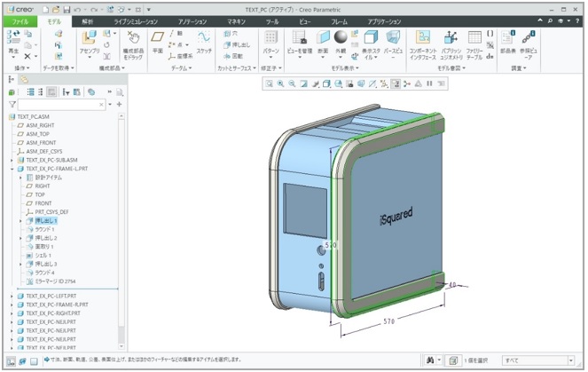Click the 再生 regenerate button
Viewport: 588px width, 372px height.
(13, 44)
